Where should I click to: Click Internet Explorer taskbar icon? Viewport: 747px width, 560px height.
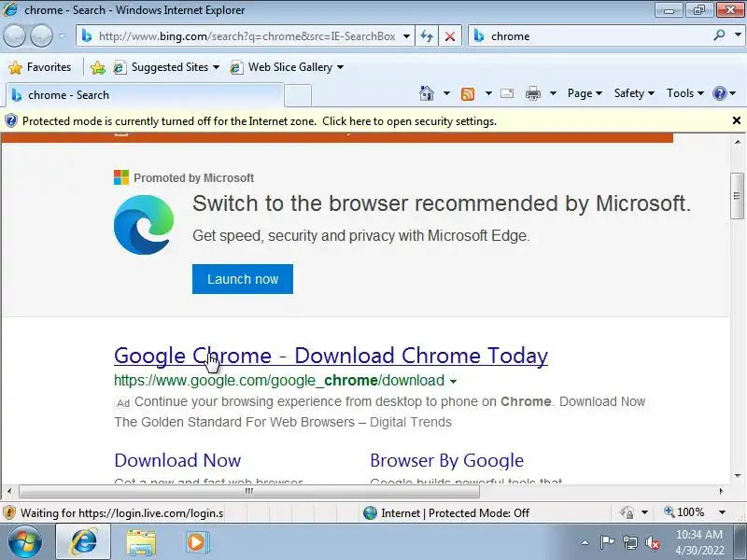coord(84,542)
